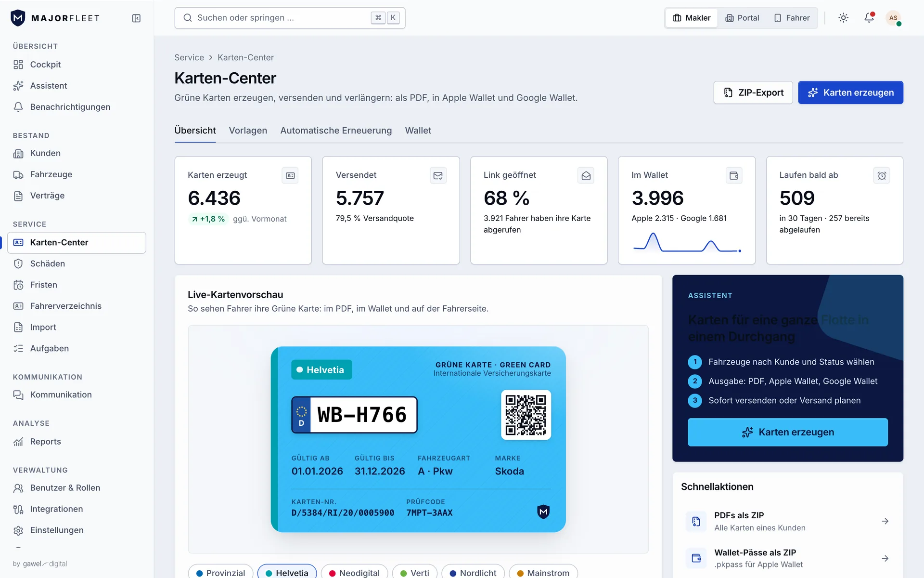Click the Im Wallet sparkline chart
Viewport: 924px width, 578px height.
click(687, 242)
